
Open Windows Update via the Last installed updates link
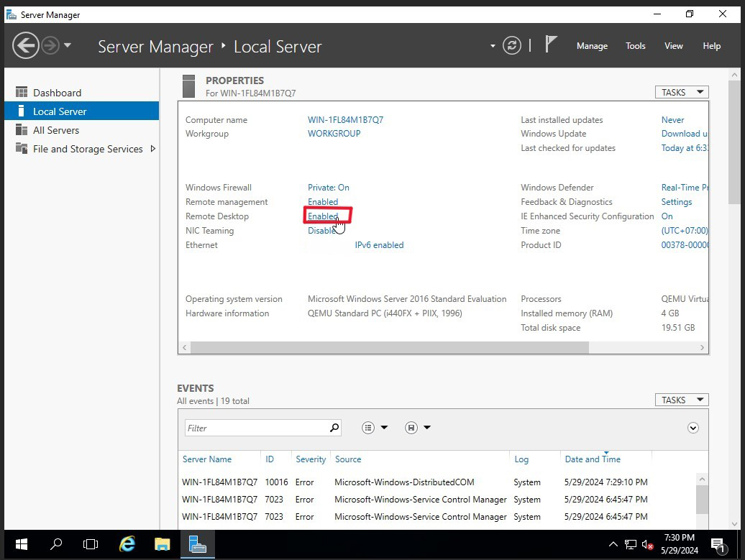[x=672, y=119]
